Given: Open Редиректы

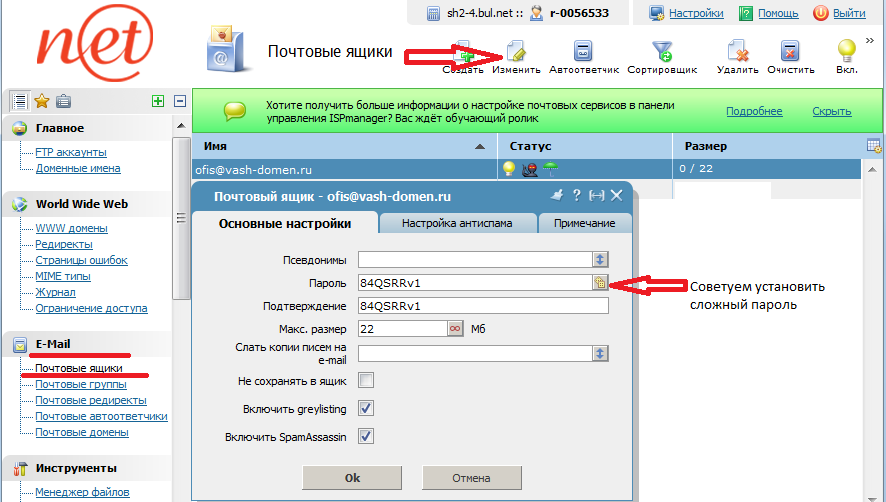Looking at the screenshot, I should 64,244.
